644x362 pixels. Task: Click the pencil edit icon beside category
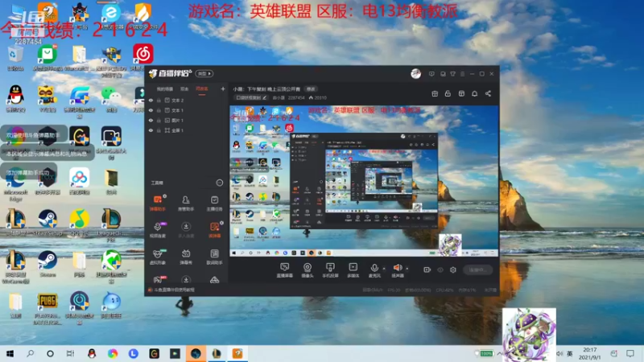pyautogui.click(x=265, y=97)
